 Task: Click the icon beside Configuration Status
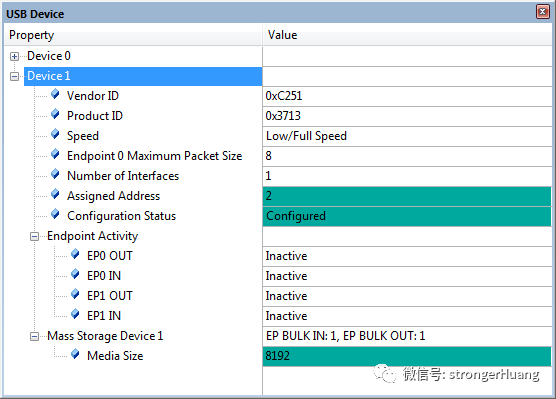(x=55, y=214)
